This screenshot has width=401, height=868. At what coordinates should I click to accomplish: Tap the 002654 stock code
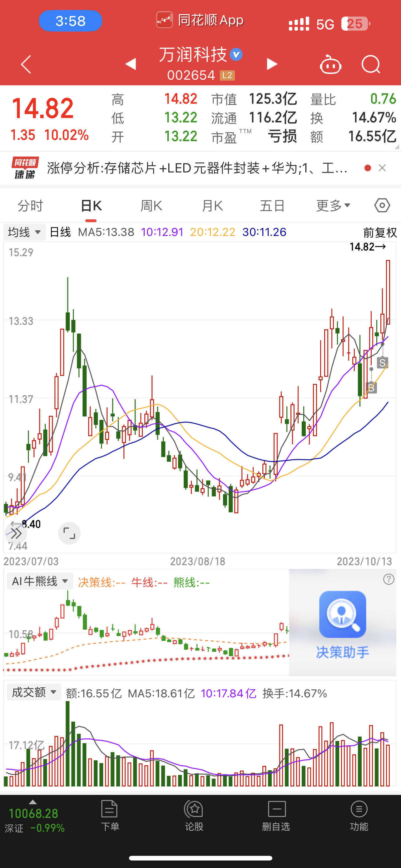click(191, 75)
